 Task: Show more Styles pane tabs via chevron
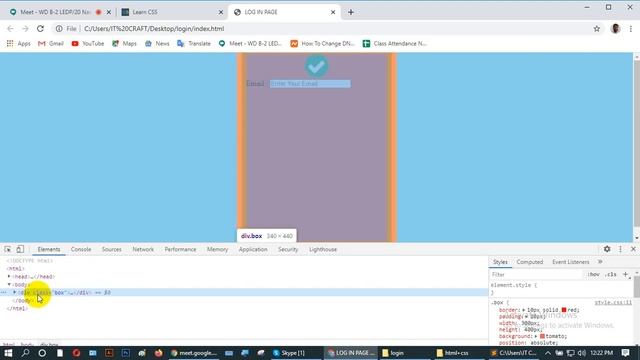pyautogui.click(x=600, y=262)
